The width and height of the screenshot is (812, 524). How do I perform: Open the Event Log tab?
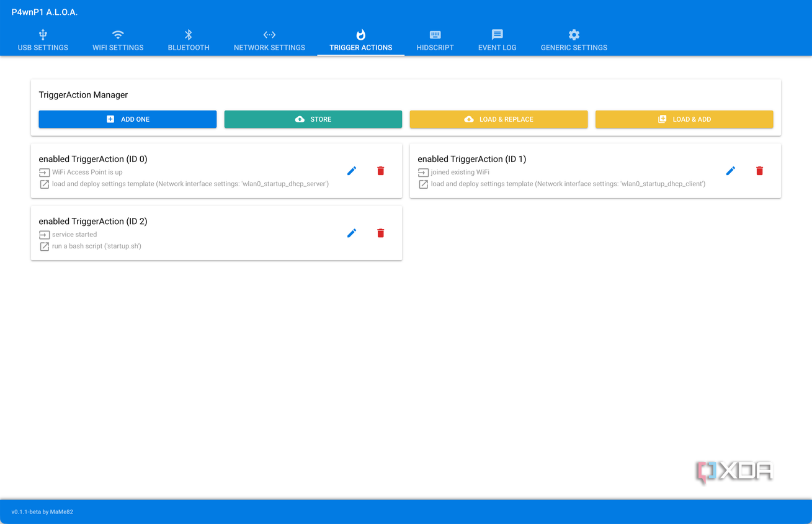[x=497, y=40]
